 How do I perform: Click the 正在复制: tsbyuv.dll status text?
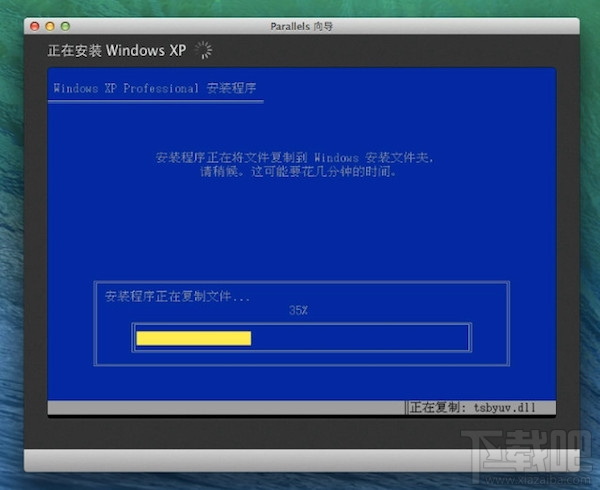473,408
